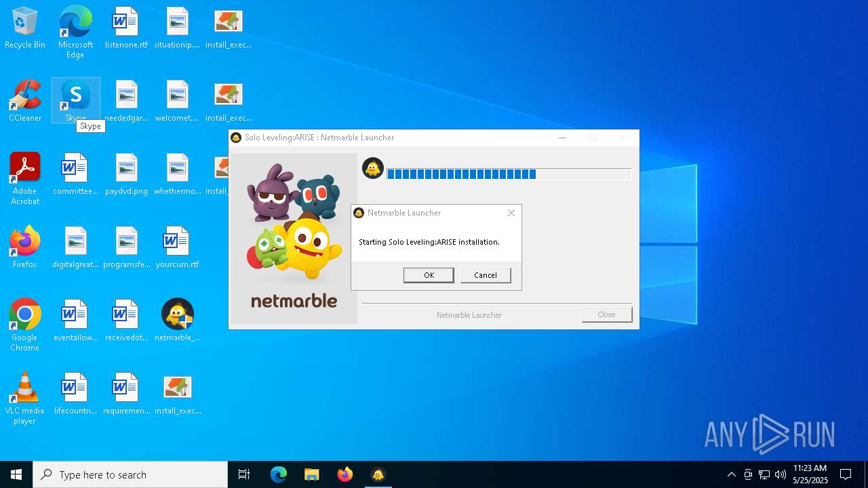Image resolution: width=868 pixels, height=488 pixels.
Task: Select the Skype desktop shortcut
Action: click(x=75, y=100)
